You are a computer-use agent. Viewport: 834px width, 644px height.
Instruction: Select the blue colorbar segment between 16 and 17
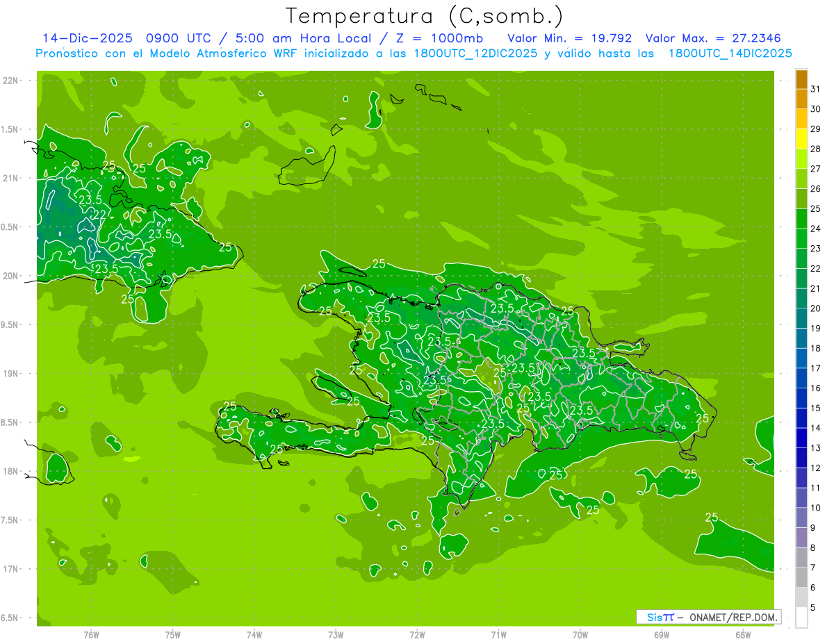[801, 378]
